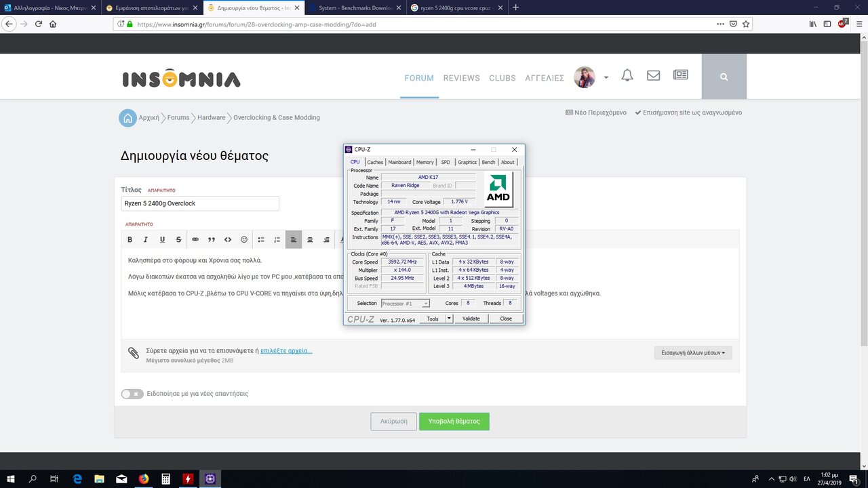Viewport: 868px width, 488px height.
Task: Insert a bulleted list
Action: [261, 239]
